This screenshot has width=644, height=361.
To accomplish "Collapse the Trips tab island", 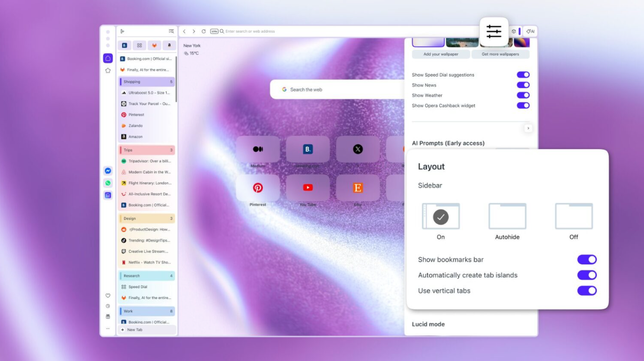I will tap(147, 150).
